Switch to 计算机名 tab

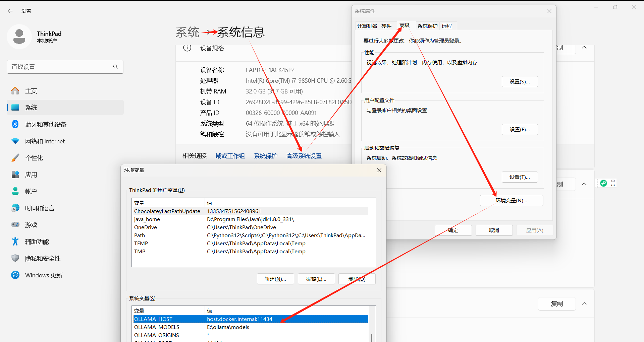tap(367, 26)
